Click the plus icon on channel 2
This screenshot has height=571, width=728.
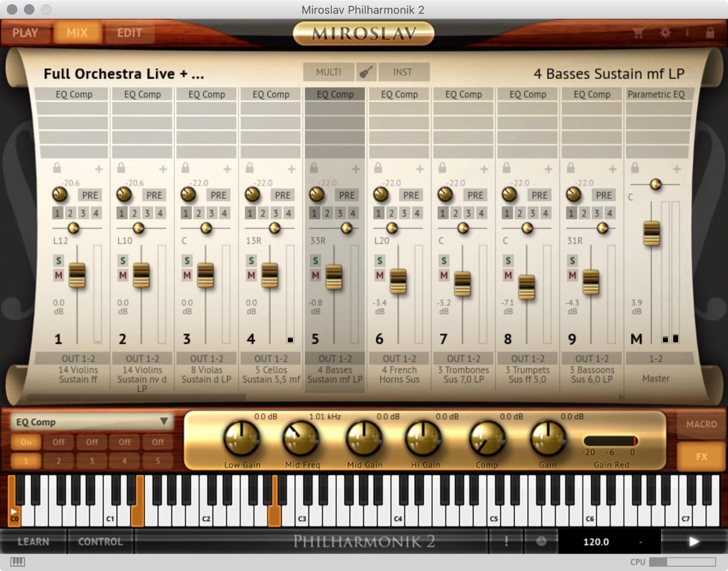click(x=163, y=169)
